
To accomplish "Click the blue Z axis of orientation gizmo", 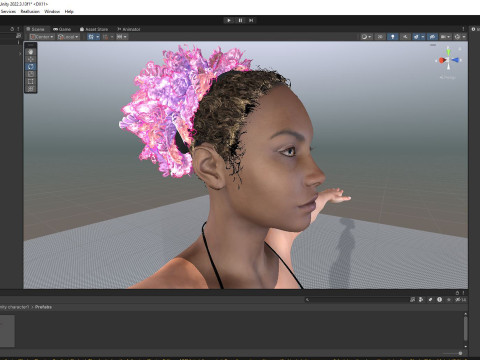I will tap(456, 60).
